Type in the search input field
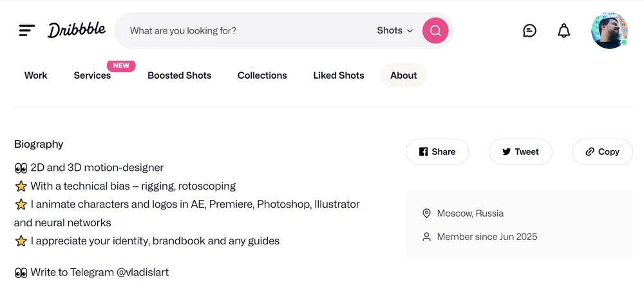Screen dimensions: 644x287 [x=245, y=30]
